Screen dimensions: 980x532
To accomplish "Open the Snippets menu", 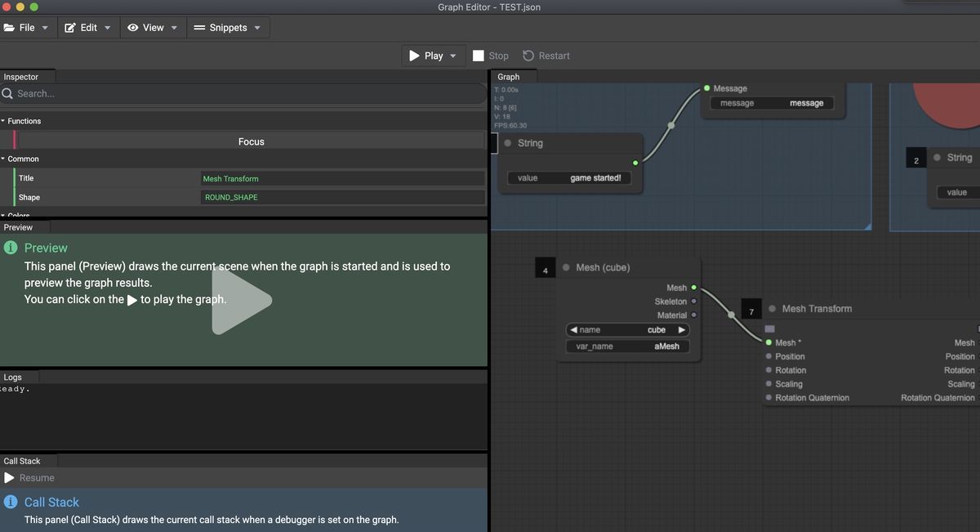I will tap(228, 27).
